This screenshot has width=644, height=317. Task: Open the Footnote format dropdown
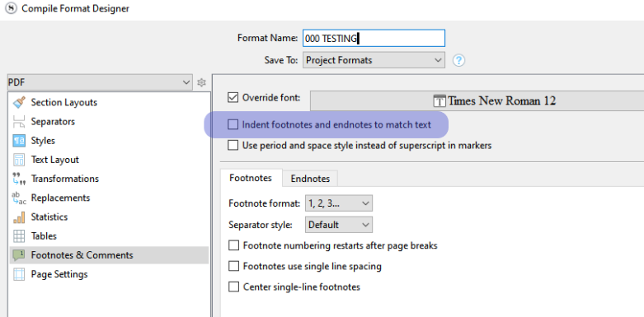pos(339,203)
